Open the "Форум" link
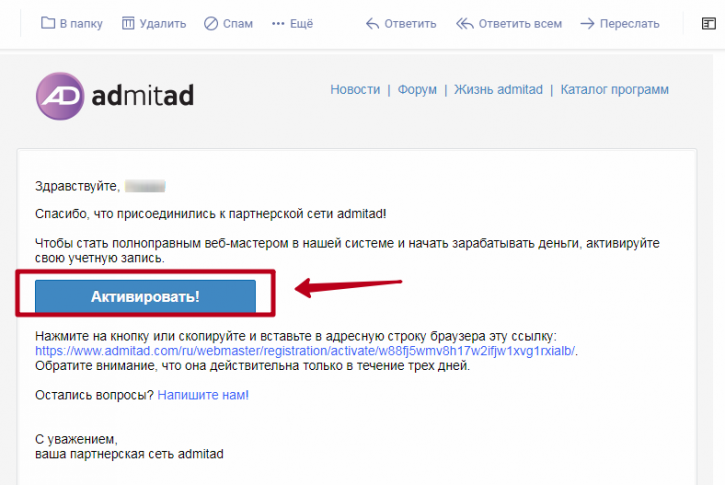Viewport: 725px width, 485px height. coord(417,89)
